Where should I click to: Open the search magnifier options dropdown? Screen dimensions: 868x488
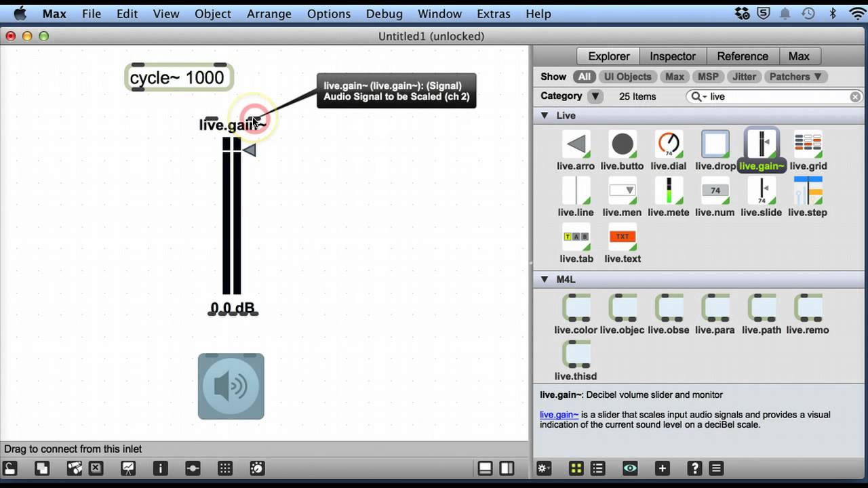[x=698, y=97]
